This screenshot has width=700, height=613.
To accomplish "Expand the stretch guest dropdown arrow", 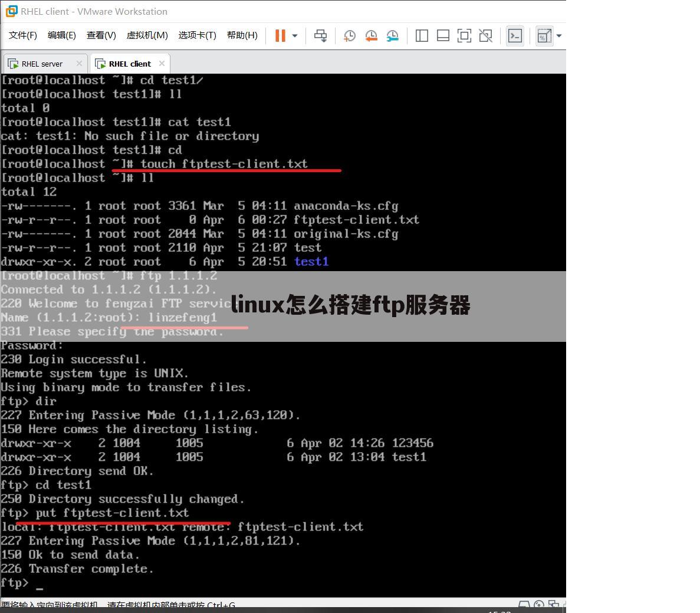I will coord(559,36).
